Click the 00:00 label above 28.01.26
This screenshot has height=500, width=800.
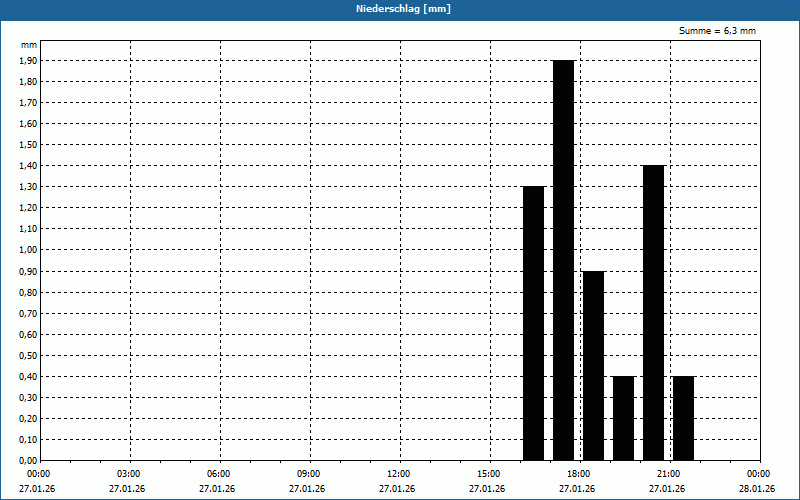click(759, 474)
